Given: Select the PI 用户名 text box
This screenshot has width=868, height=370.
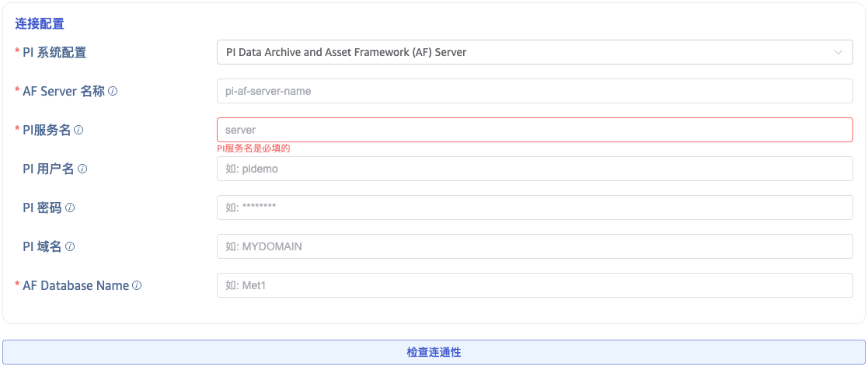Looking at the screenshot, I should coord(535,169).
